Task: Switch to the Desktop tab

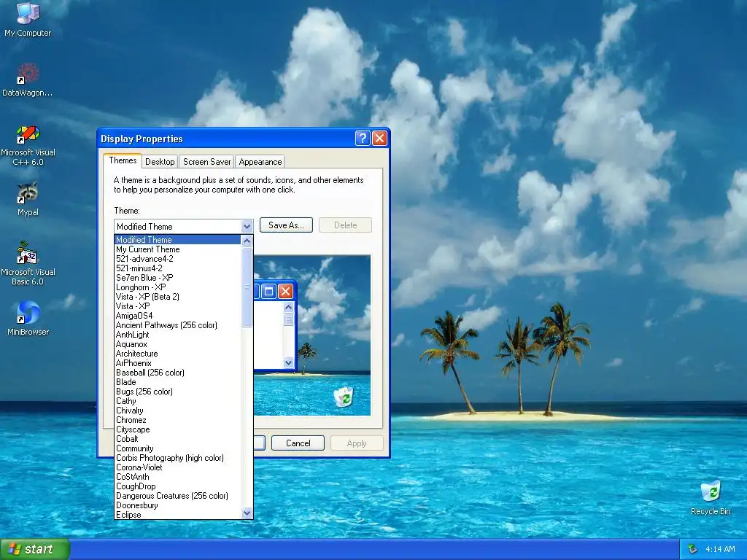Action: (x=160, y=162)
